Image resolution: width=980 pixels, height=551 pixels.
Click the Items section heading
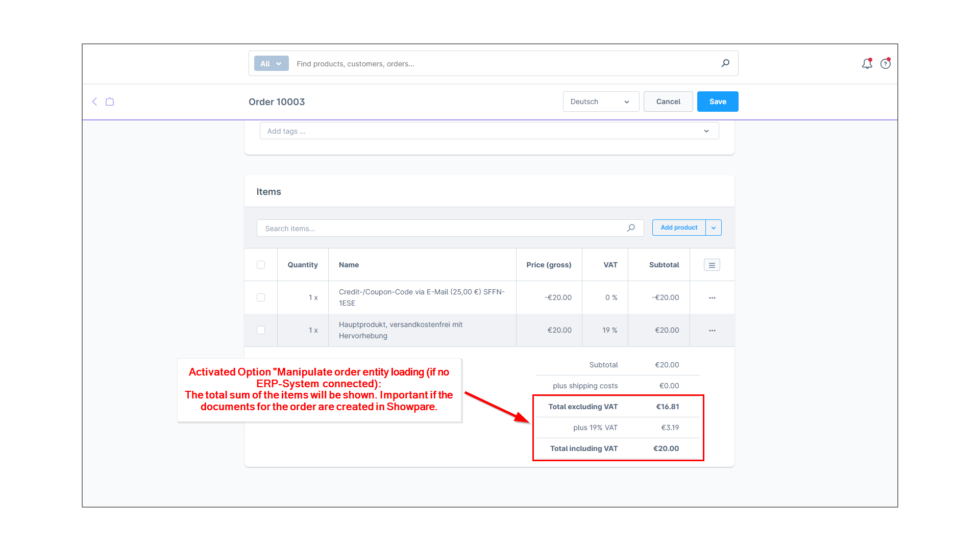[x=268, y=192]
